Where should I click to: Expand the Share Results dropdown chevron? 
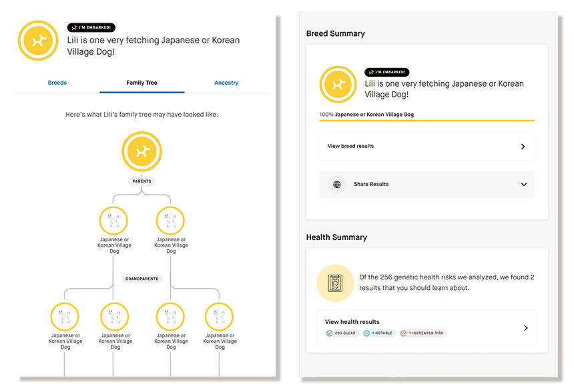(523, 185)
